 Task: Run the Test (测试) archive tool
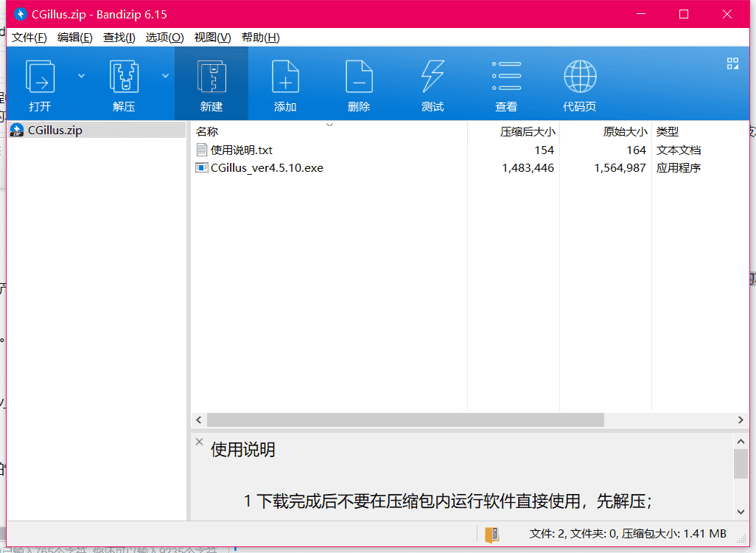coord(433,76)
